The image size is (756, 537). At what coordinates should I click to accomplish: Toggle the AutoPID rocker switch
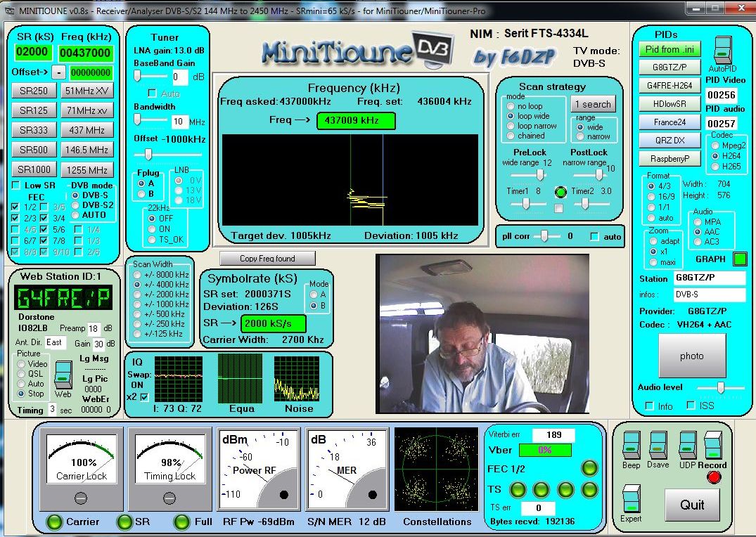722,50
